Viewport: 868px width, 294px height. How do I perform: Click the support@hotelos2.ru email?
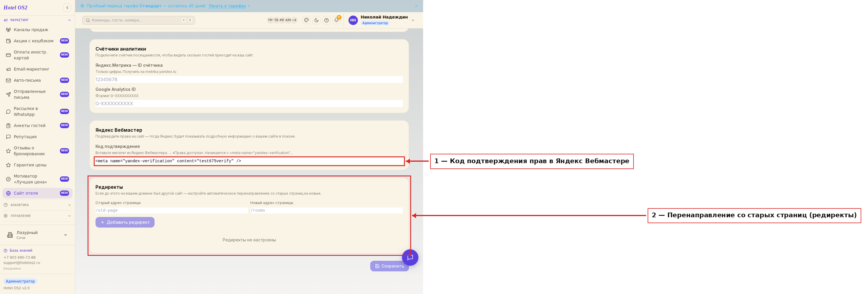point(21,263)
